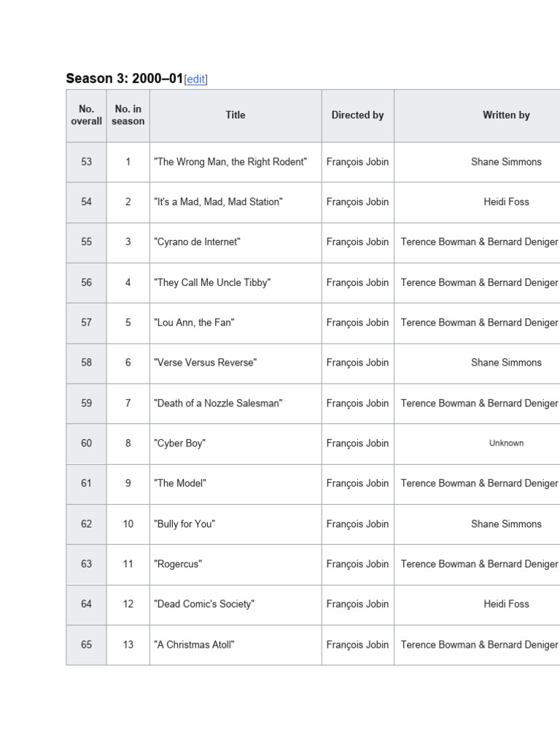Select Heidi Foss in Dead Comic's Society row
560x747 pixels.
tap(506, 604)
